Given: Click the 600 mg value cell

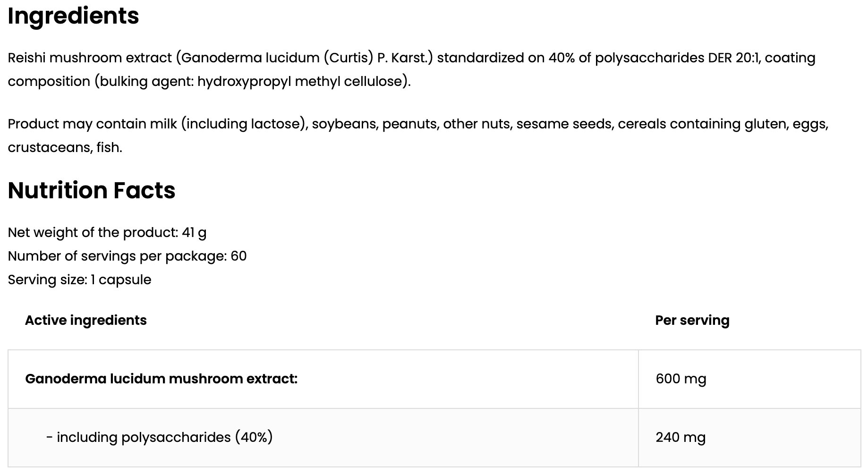Looking at the screenshot, I should [749, 379].
